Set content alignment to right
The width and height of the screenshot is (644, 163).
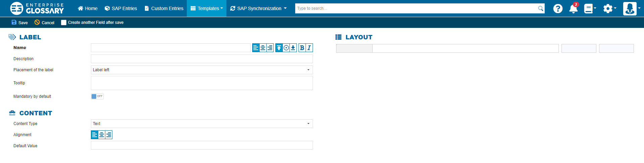coord(109,135)
